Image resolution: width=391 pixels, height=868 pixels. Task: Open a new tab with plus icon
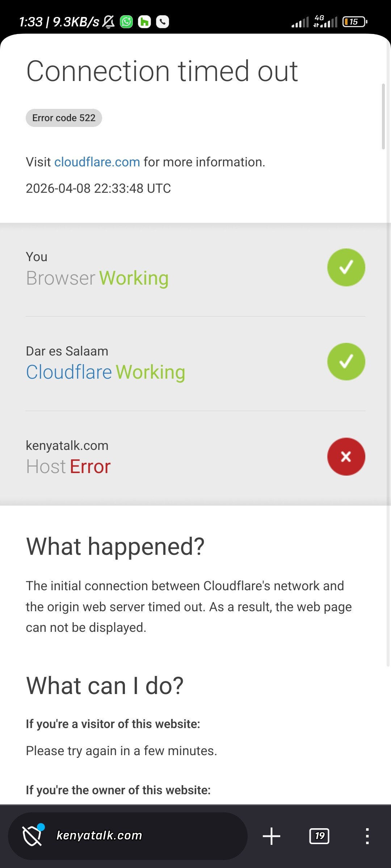pos(271,836)
